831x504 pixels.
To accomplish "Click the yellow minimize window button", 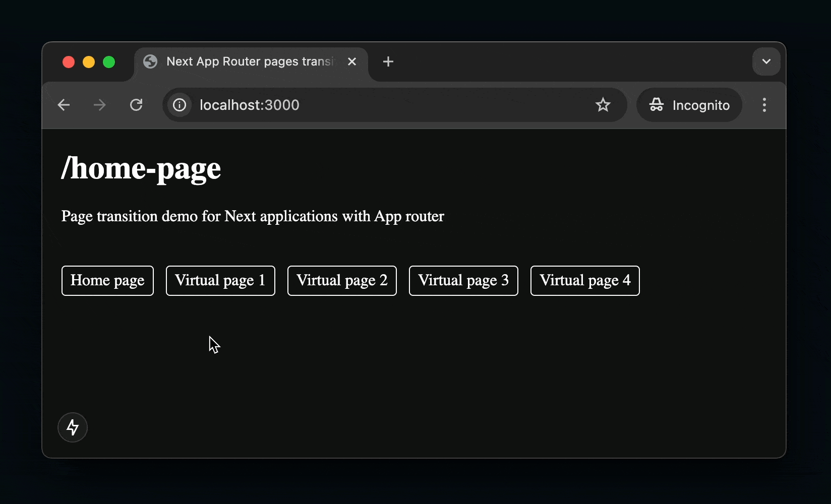I will [x=89, y=62].
